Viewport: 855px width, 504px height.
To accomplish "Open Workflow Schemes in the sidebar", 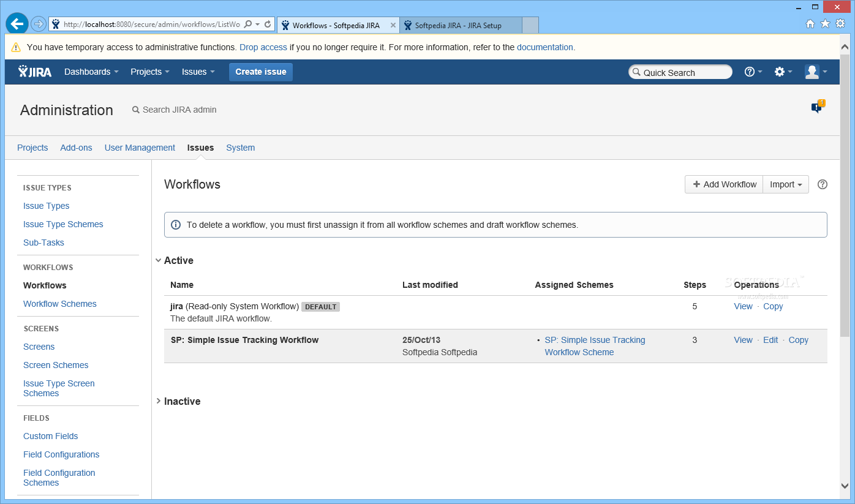I will pos(60,304).
